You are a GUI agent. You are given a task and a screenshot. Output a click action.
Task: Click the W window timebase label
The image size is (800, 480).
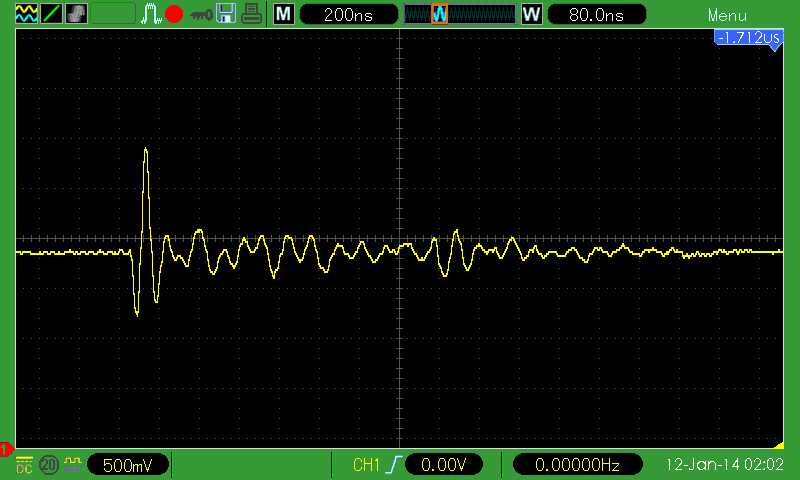coord(532,14)
